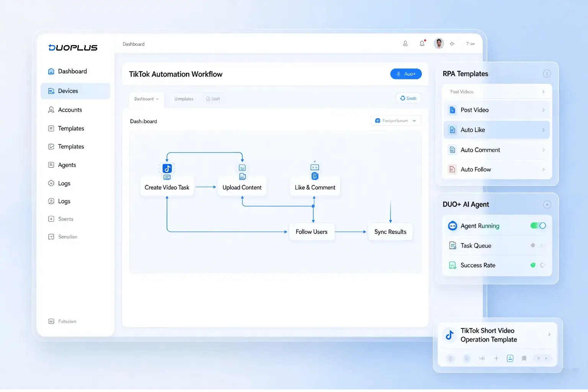Select the Create Video Task node
This screenshot has width=588, height=392.
[x=167, y=188]
